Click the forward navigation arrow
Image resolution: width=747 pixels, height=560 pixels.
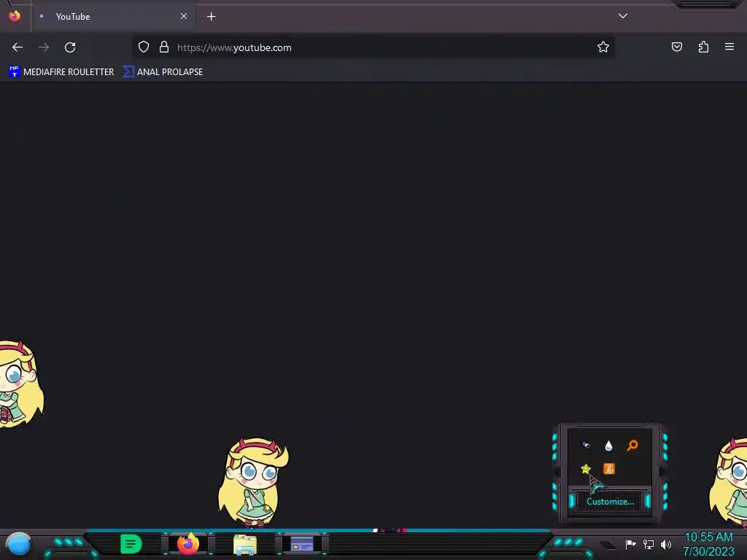pyautogui.click(x=44, y=47)
